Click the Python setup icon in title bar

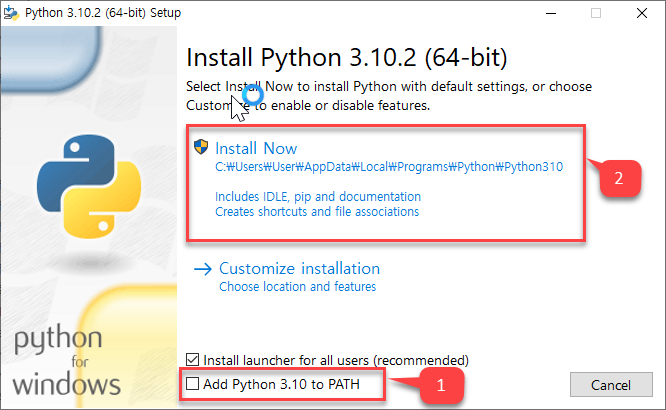pyautogui.click(x=11, y=13)
